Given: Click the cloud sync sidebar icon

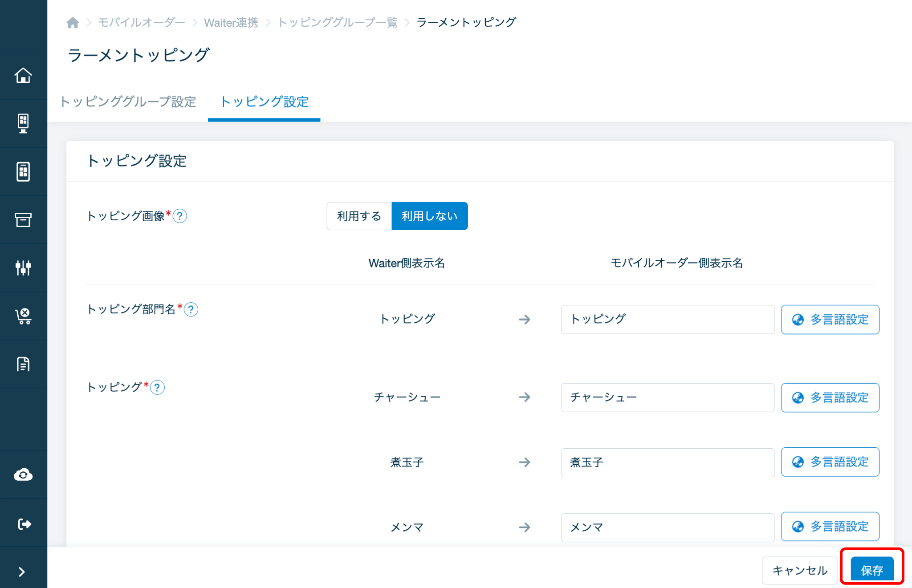Looking at the screenshot, I should point(23,474).
